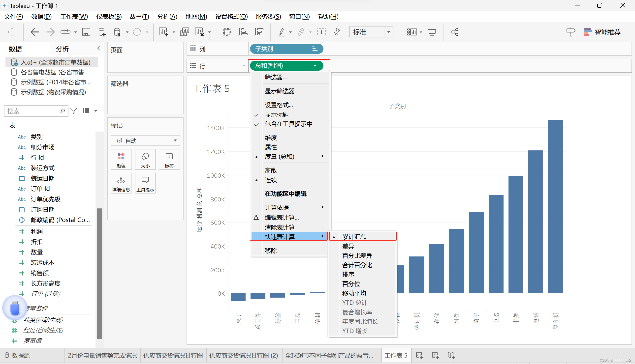This screenshot has width=635, height=364.
Task: Open the share workbook icon
Action: pyautogui.click(x=455, y=32)
